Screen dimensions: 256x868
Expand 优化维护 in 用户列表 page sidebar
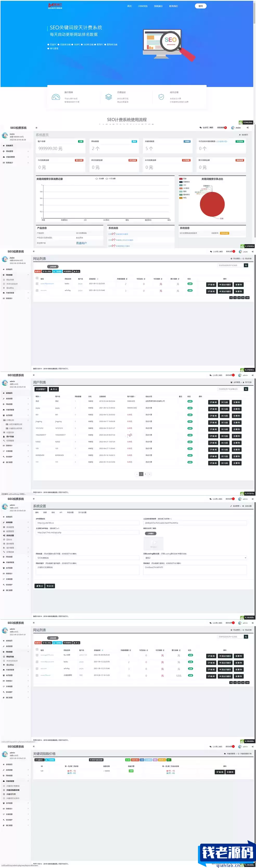click(x=16, y=457)
